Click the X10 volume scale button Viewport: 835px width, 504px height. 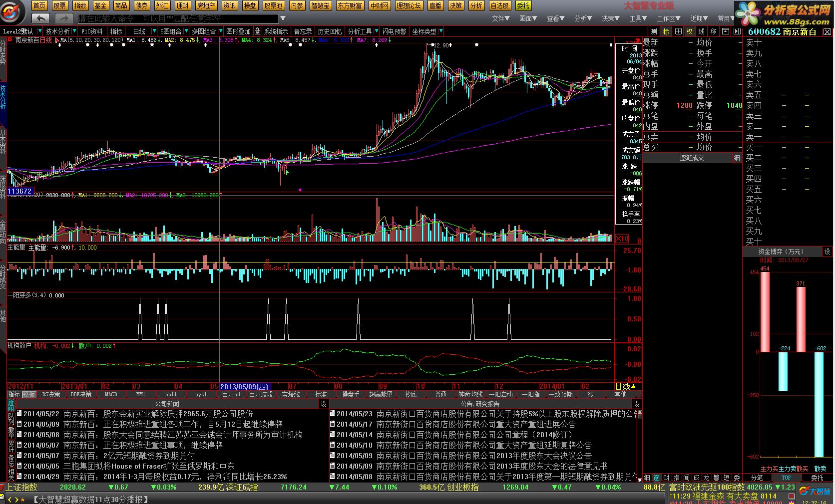622,239
